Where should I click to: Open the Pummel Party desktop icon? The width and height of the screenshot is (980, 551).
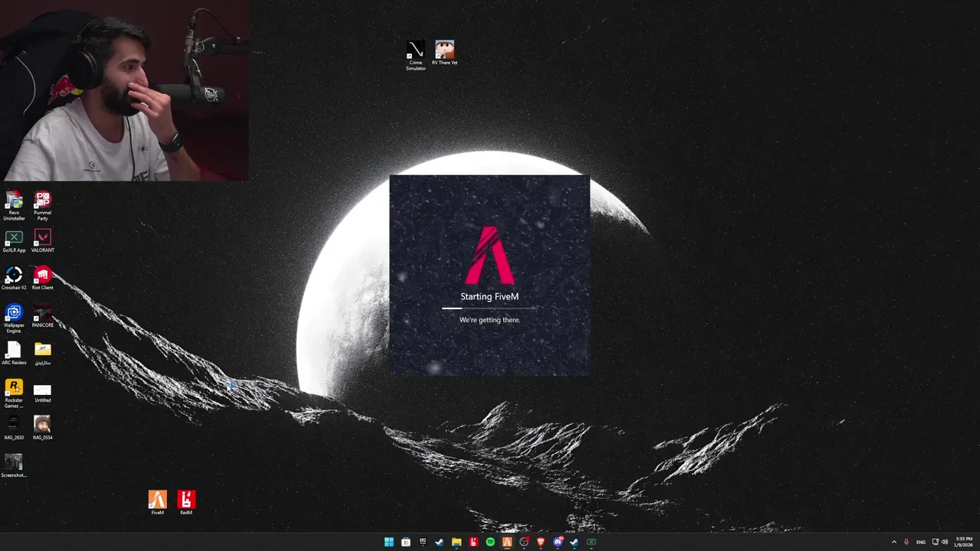click(x=43, y=206)
